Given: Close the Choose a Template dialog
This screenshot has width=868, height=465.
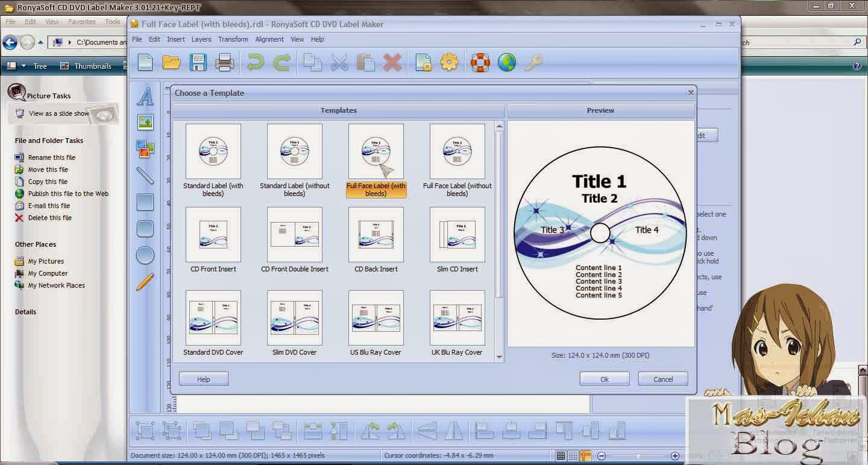Looking at the screenshot, I should tap(691, 92).
